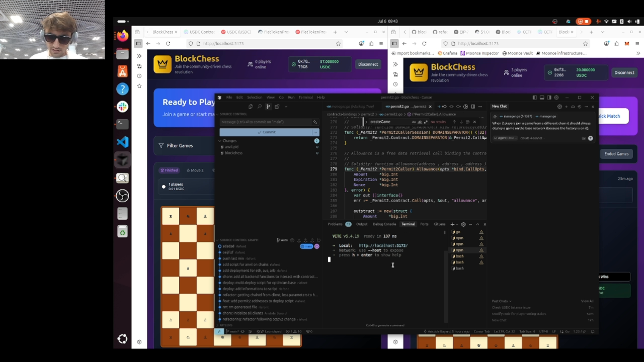This screenshot has width=644, height=362.
Task: Open Extensions view in Cursor activity bar
Action: click(x=277, y=107)
